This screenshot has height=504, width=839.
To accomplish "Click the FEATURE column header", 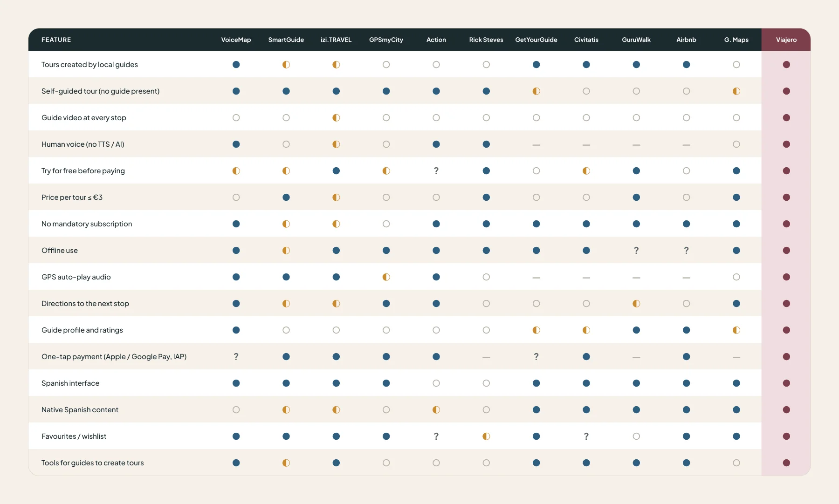I will pyautogui.click(x=56, y=40).
